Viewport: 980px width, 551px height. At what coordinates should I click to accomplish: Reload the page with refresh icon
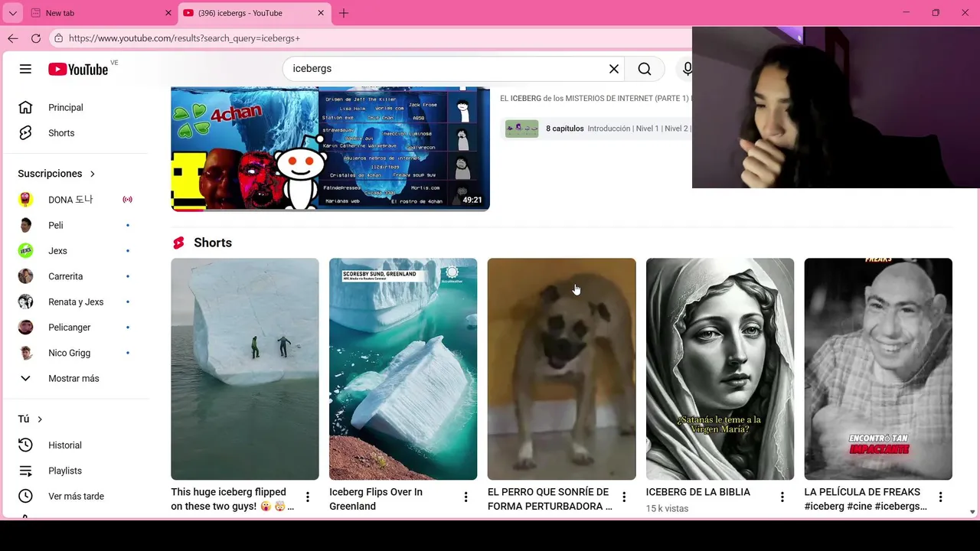click(x=36, y=38)
